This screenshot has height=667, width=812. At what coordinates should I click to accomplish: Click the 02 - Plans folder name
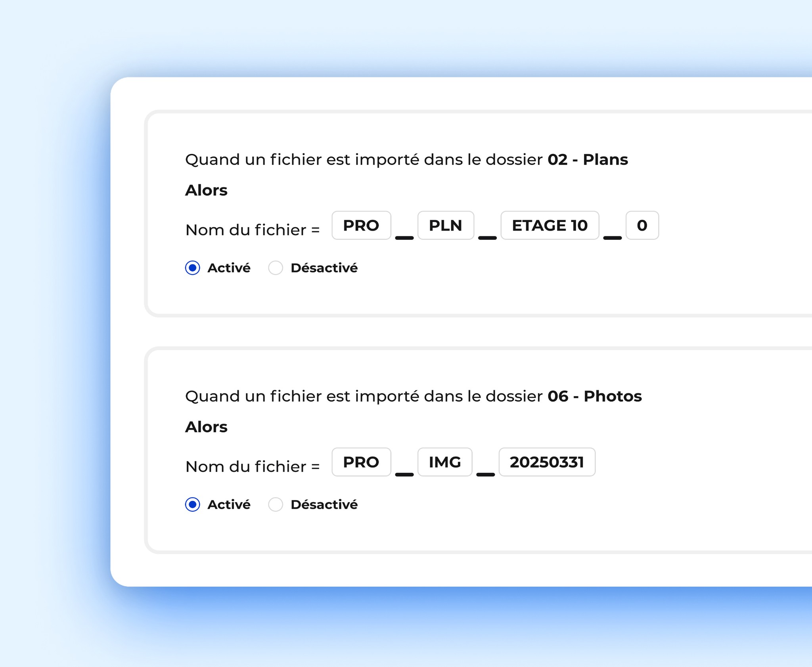[588, 159]
